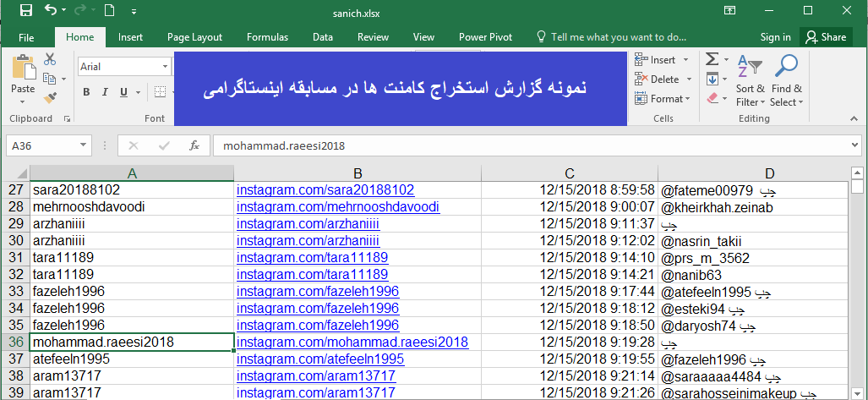The width and height of the screenshot is (868, 400).
Task: Click the AutoSum sigma icon
Action: 712,59
